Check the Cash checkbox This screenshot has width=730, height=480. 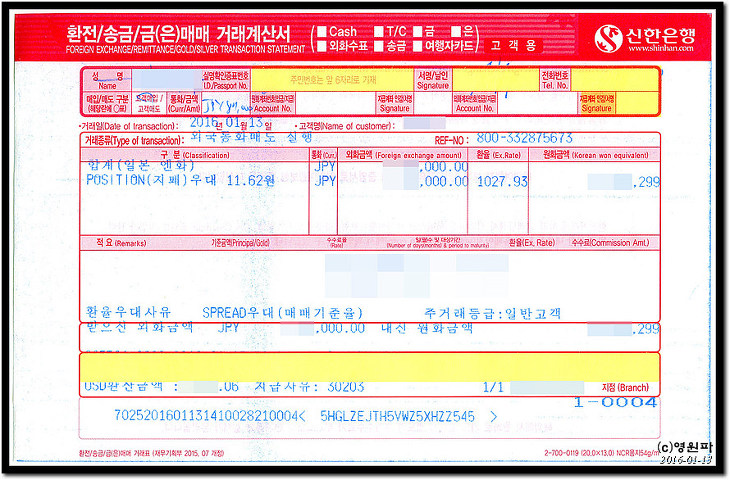point(321,31)
